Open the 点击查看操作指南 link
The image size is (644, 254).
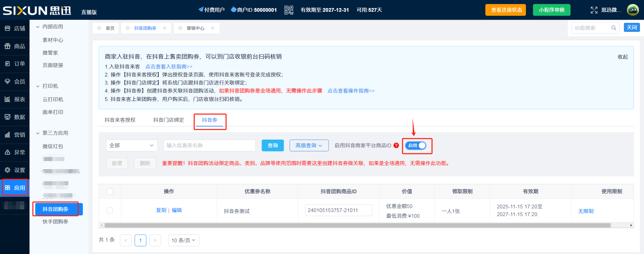click(x=351, y=91)
